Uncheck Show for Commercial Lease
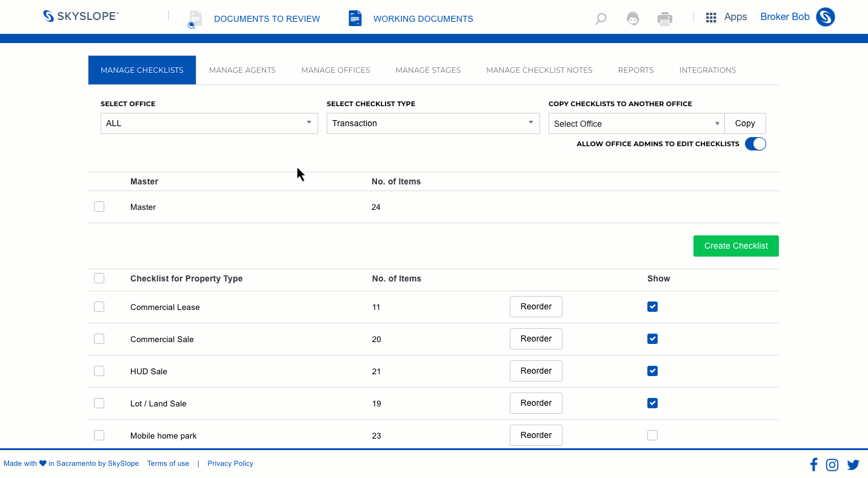Screen dimensions: 868x478 tap(652, 307)
